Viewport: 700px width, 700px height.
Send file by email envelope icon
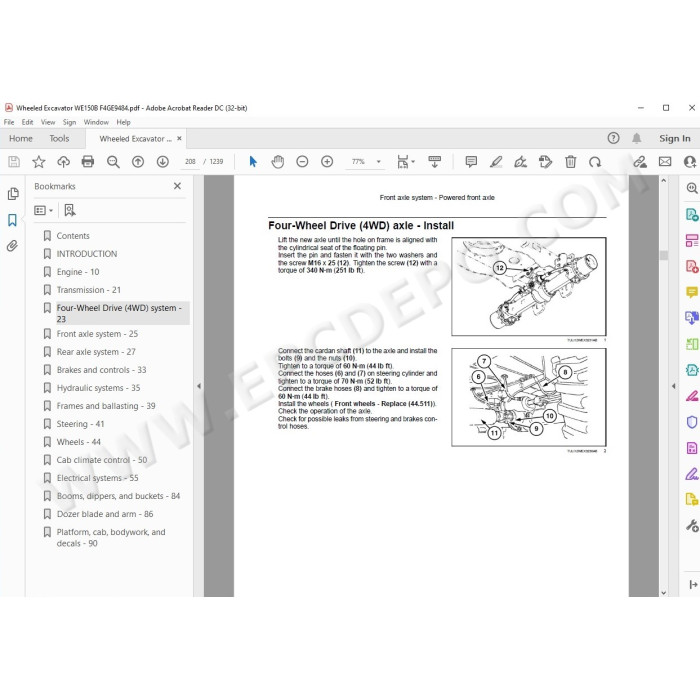pyautogui.click(x=665, y=162)
